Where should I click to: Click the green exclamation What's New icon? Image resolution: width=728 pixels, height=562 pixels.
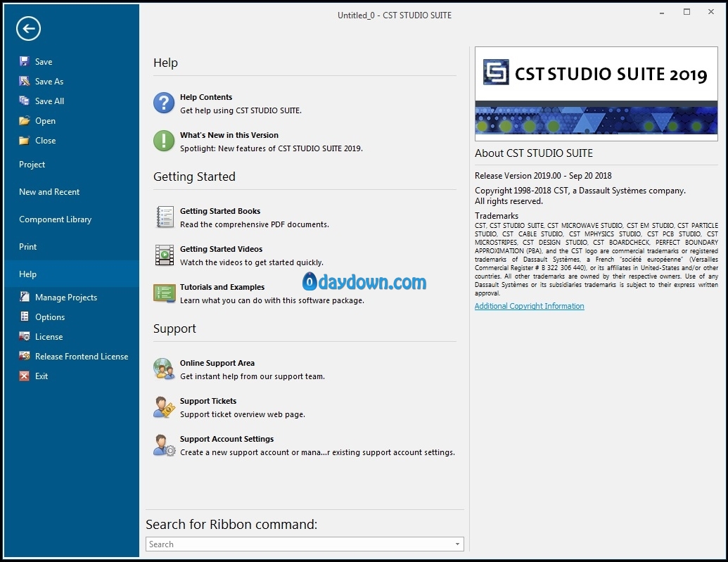pyautogui.click(x=164, y=141)
